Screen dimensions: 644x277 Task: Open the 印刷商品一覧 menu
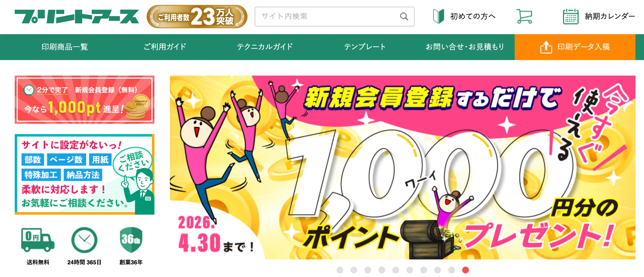click(65, 47)
